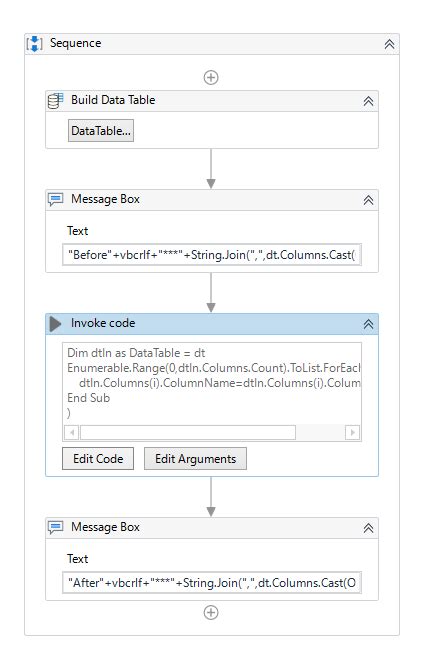Click the Build Data Table database icon

tap(55, 101)
